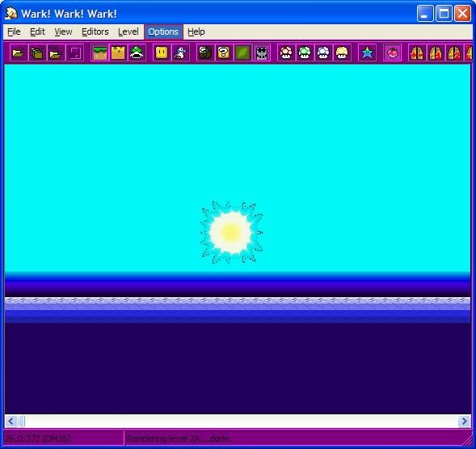Click the stacked boxes toolbar icon
476x449 pixels.
tap(37, 52)
